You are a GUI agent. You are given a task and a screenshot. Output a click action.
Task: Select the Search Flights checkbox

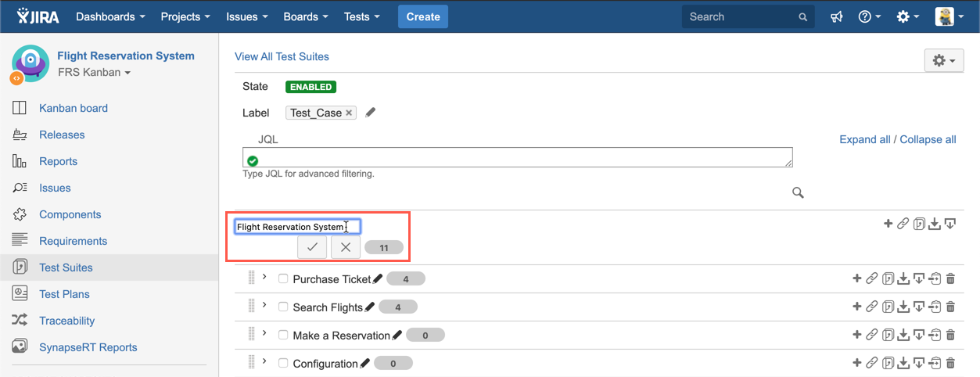coord(283,307)
